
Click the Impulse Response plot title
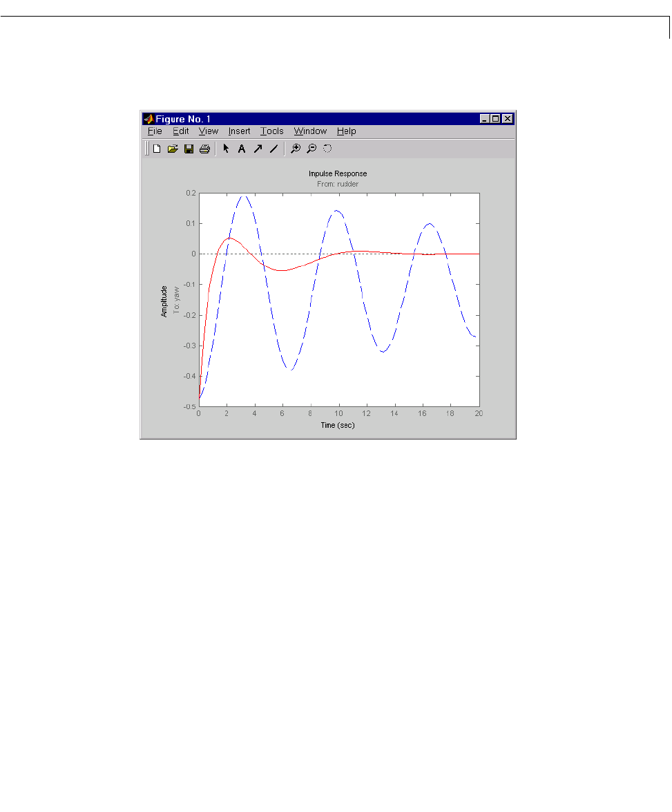(338, 174)
